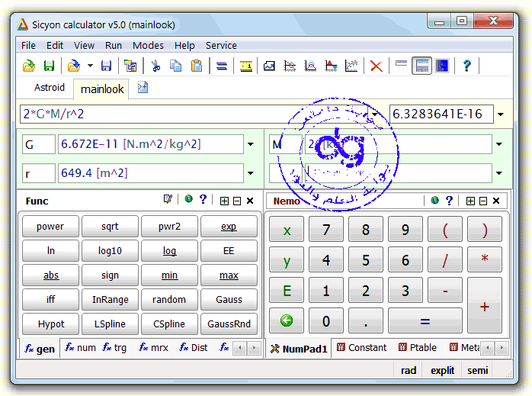Click the blue save disk icon
Screen dimensions: 532x396
(106, 66)
